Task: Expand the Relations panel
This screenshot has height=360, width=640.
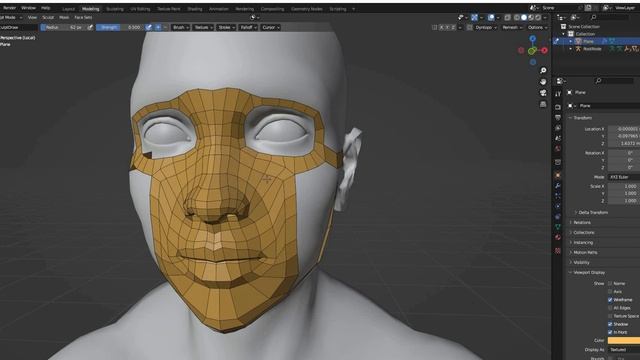Action: [580, 223]
